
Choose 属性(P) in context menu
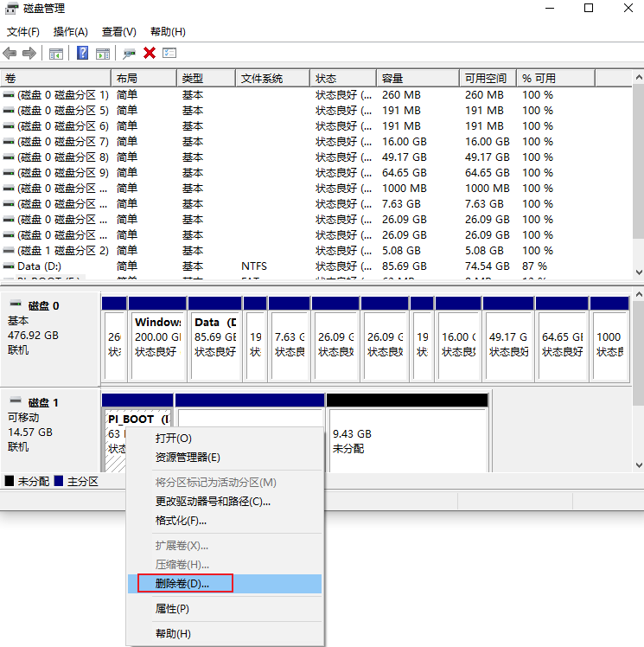(225, 609)
